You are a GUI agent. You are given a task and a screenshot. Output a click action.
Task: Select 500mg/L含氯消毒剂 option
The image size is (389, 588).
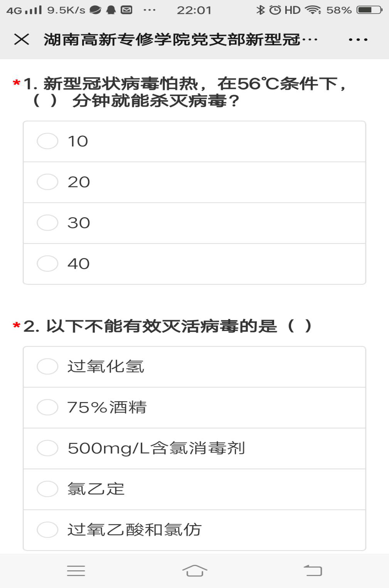47,448
